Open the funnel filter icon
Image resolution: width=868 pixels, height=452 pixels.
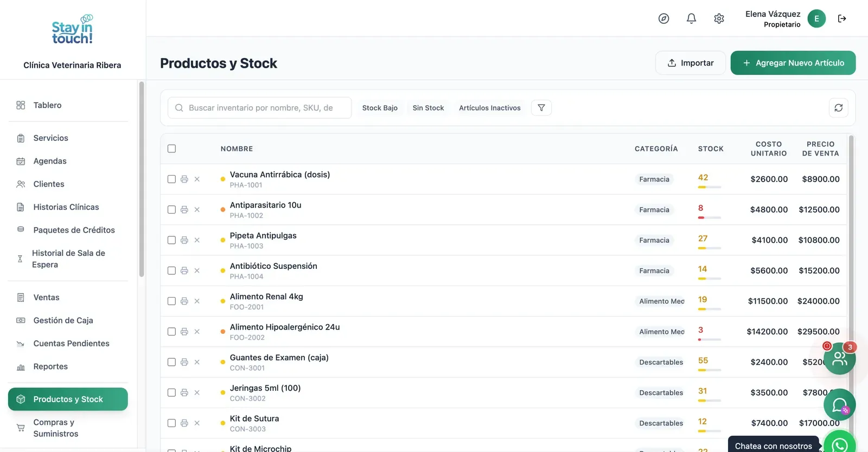(x=541, y=108)
